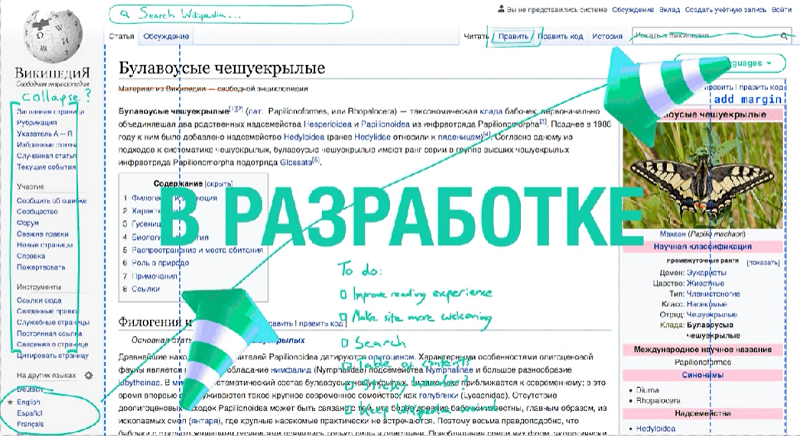
Task: Check the 'Make site more welcoming' box
Action: click(343, 318)
